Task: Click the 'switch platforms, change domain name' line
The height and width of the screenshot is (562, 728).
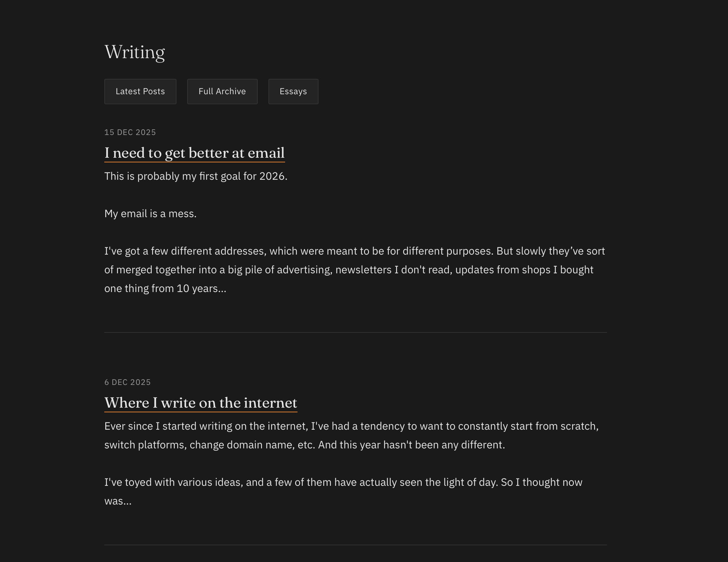Action: tap(304, 445)
